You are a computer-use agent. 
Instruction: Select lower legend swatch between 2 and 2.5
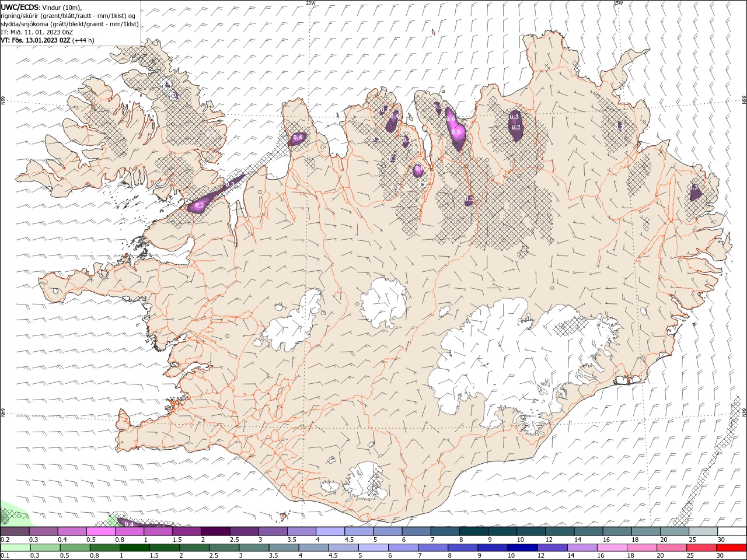coord(194,548)
